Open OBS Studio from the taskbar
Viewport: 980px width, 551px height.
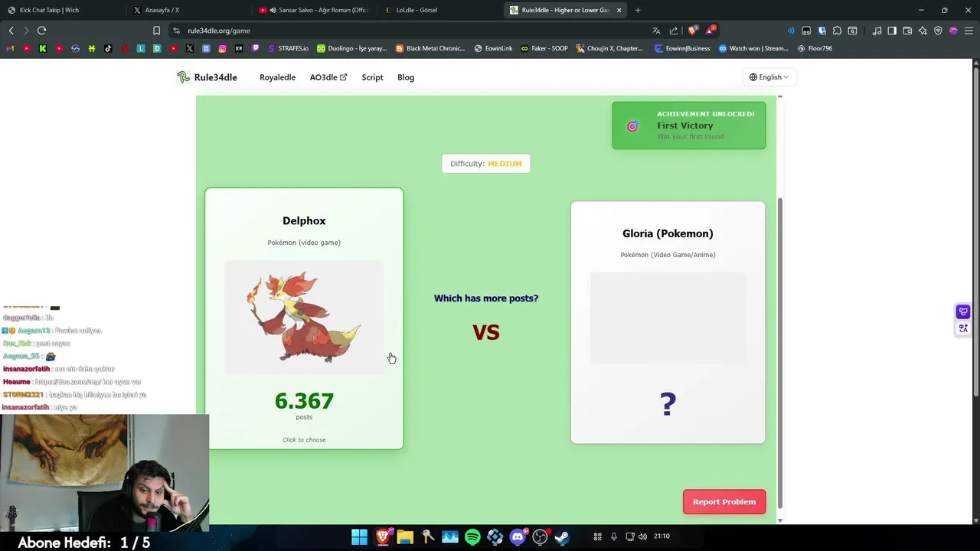(540, 536)
